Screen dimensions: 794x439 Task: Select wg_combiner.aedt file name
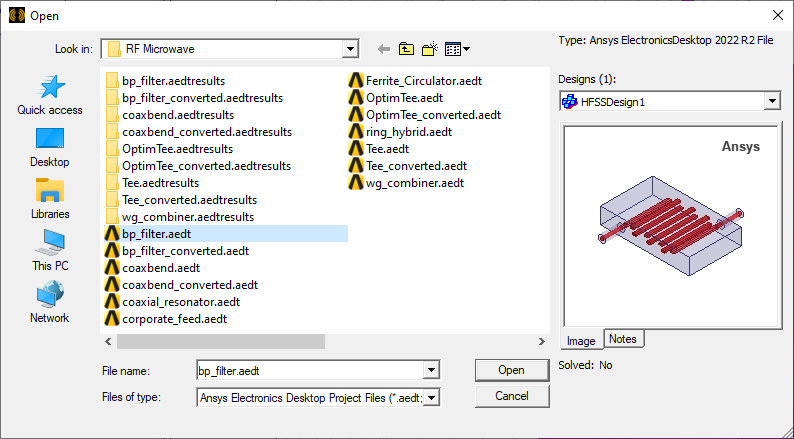415,183
